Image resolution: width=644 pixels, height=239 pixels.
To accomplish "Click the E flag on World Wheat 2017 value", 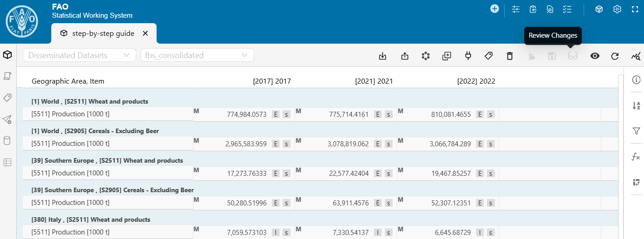I will click(x=275, y=115).
